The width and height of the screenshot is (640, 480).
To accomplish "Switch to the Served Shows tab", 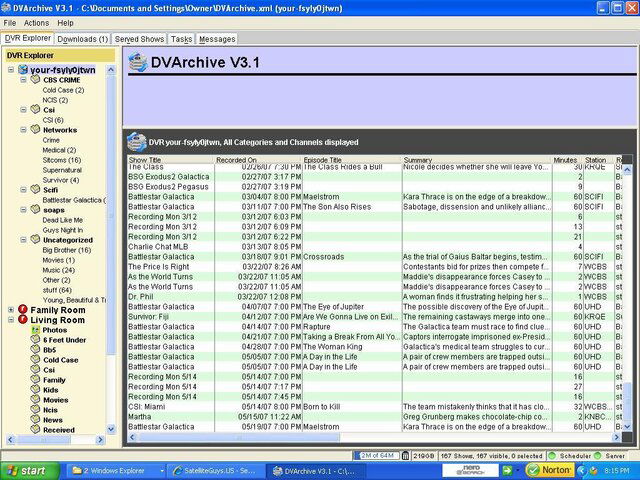I will point(139,39).
